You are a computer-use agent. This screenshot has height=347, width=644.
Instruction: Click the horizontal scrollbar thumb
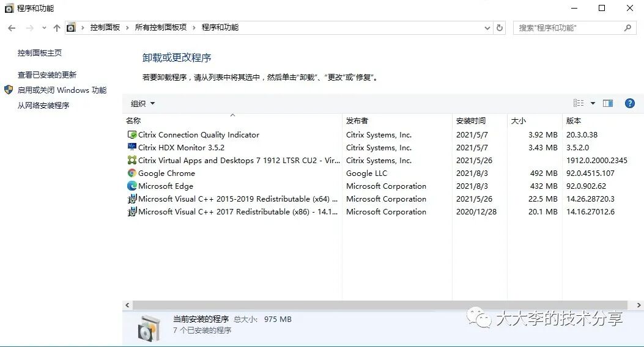pyautogui.click(x=380, y=305)
